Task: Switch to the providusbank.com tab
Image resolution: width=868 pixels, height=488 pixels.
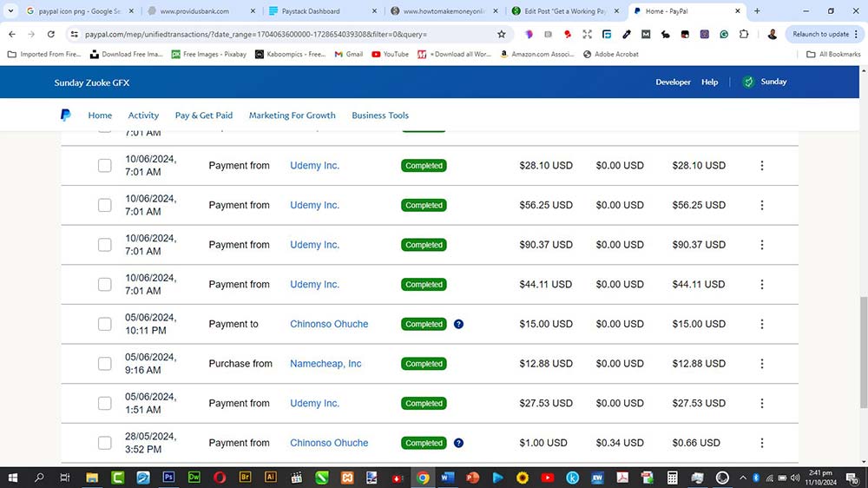Action: pyautogui.click(x=201, y=11)
